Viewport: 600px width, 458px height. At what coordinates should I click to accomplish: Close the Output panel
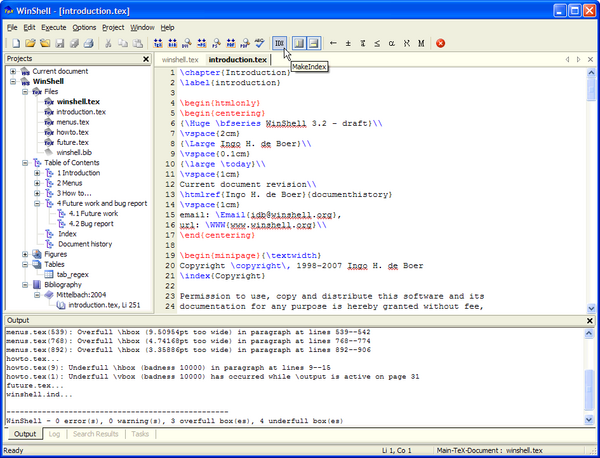(x=590, y=321)
